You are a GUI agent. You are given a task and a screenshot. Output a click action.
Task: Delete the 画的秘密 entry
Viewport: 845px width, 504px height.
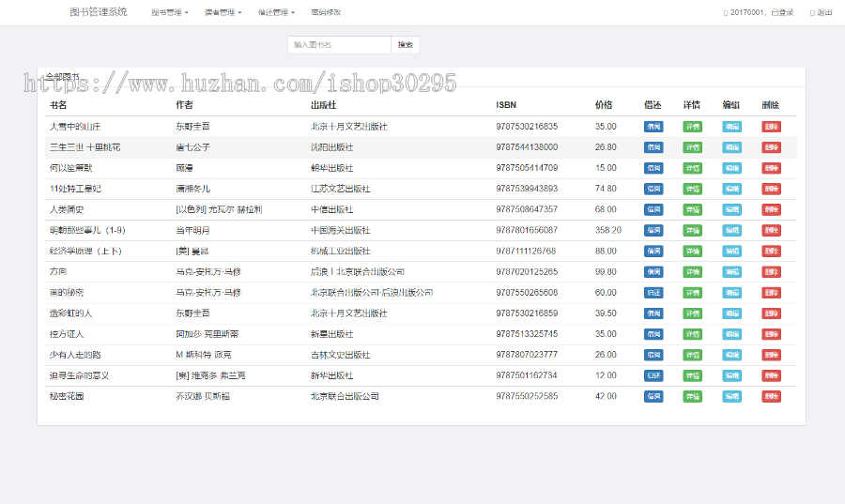pos(771,293)
